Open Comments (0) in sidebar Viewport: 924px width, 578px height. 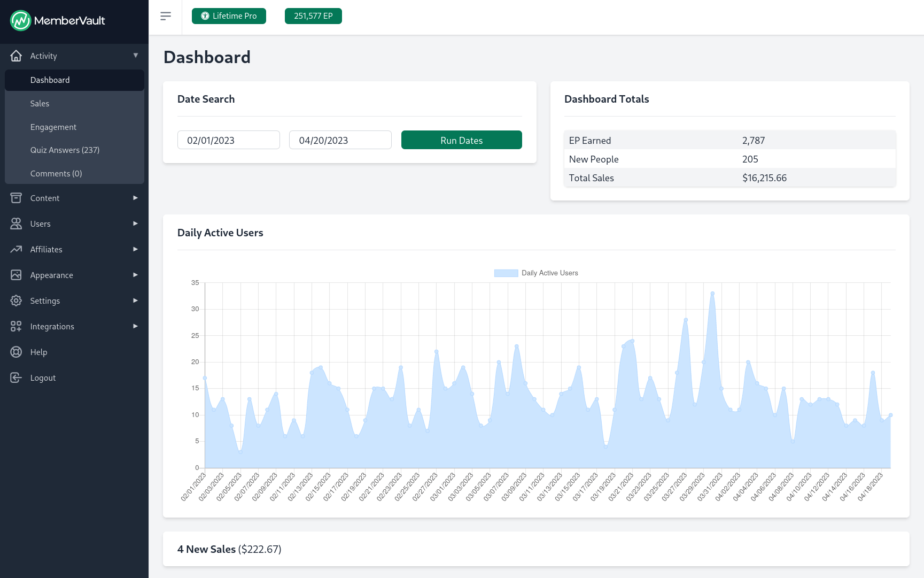coord(74,174)
